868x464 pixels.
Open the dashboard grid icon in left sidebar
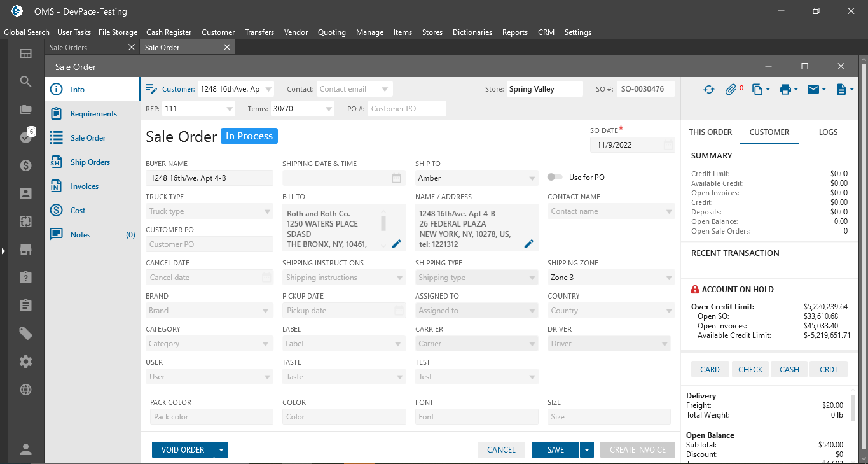(x=25, y=53)
